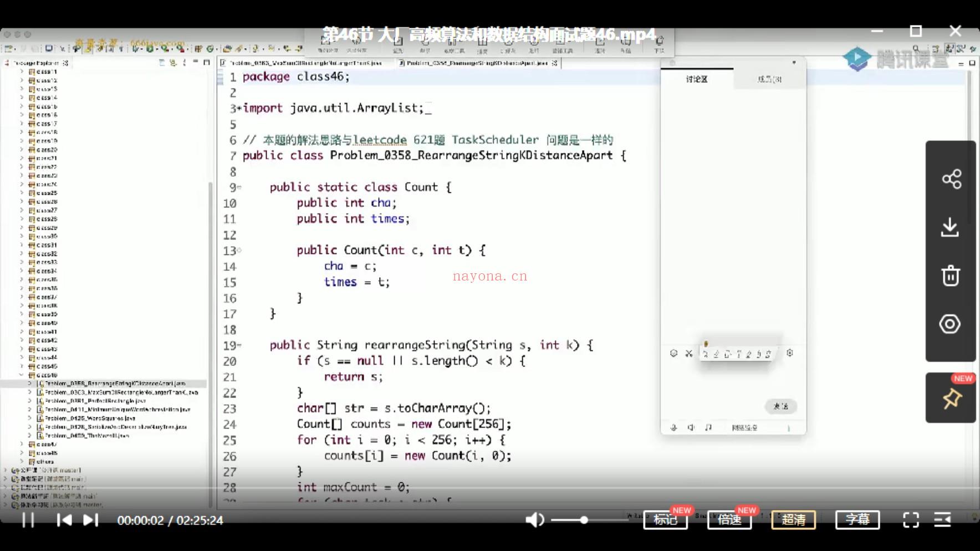Image resolution: width=980 pixels, height=551 pixels.
Task: Maximize the video player window
Action: click(916, 31)
